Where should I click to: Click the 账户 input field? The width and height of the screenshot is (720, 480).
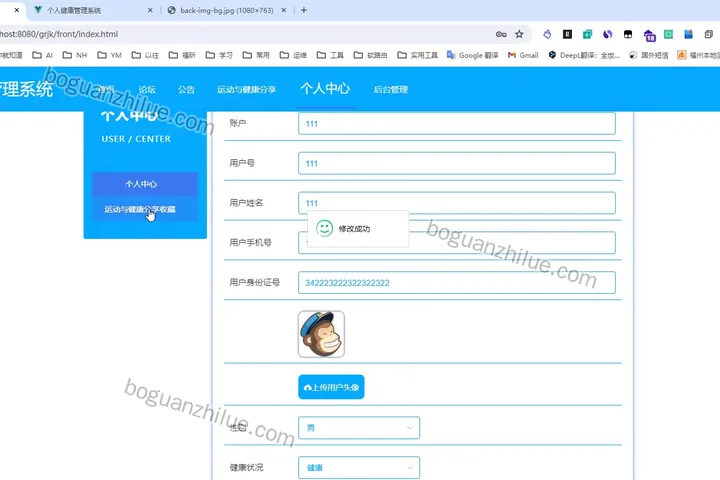456,124
